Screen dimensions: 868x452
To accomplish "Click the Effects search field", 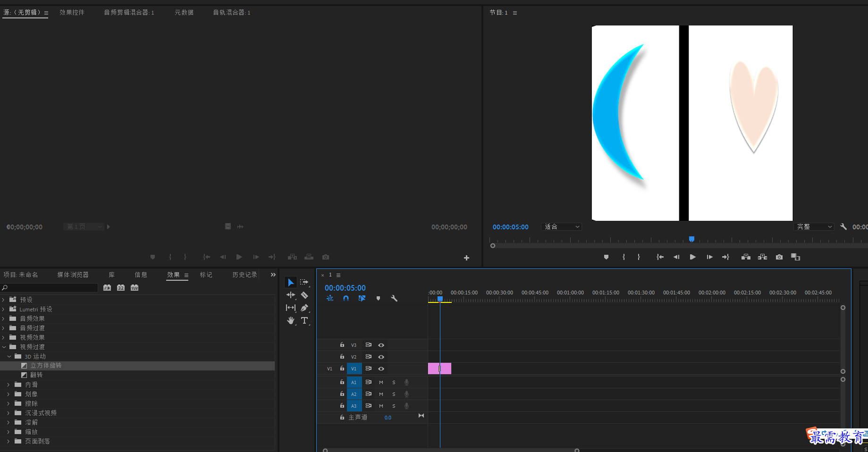I will [x=50, y=287].
